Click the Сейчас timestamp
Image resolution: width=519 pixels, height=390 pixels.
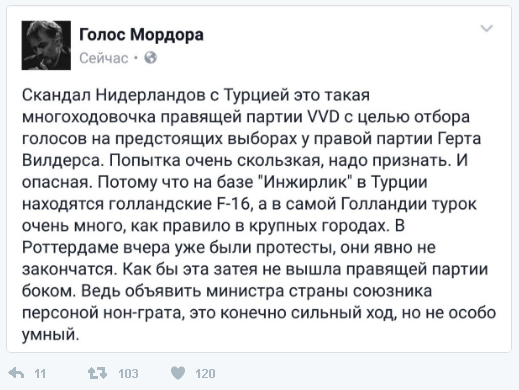click(x=104, y=58)
